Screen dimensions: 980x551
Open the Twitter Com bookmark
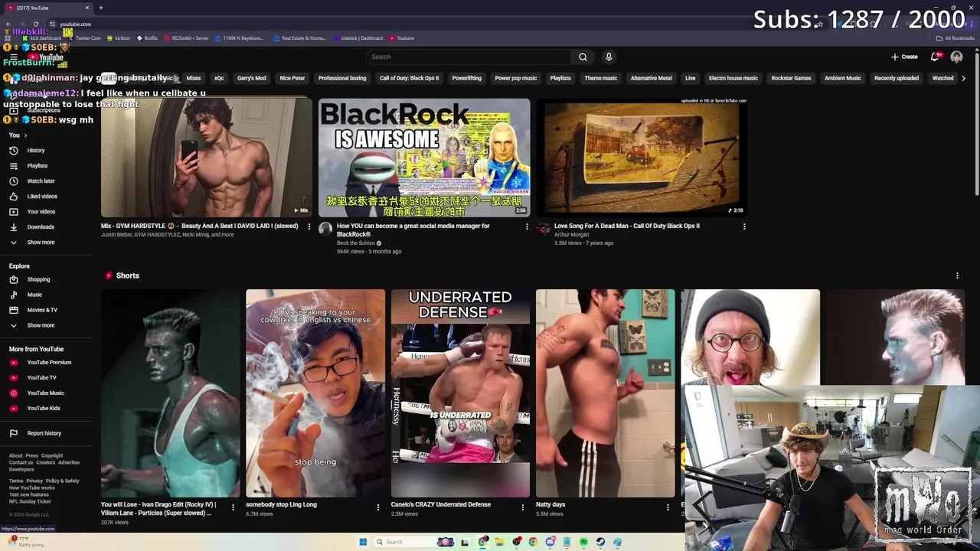84,38
